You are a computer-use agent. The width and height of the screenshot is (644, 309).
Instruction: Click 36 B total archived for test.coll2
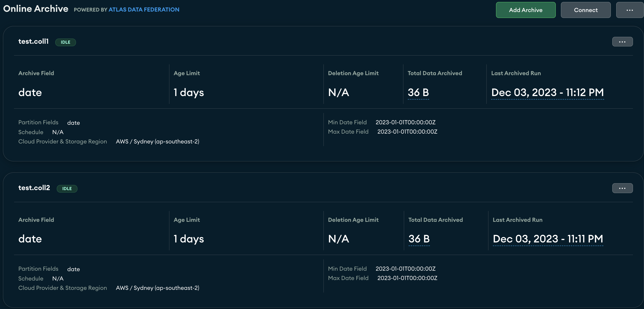click(419, 239)
